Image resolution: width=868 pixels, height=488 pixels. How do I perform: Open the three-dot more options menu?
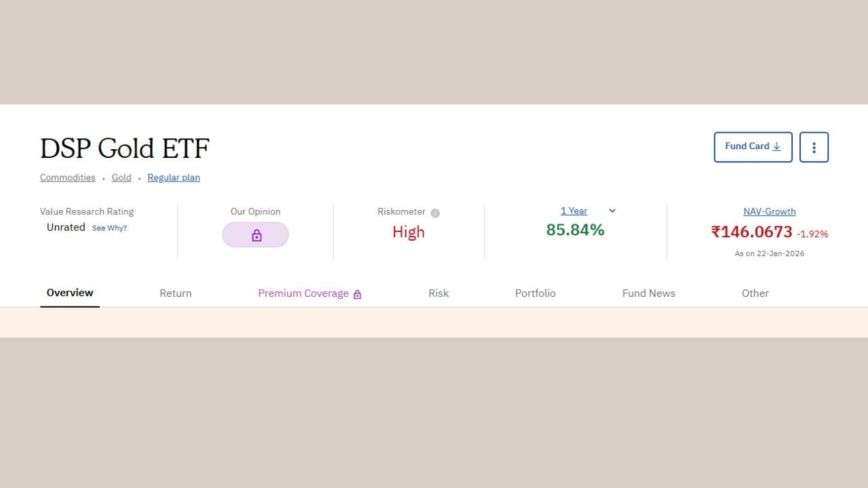tap(814, 147)
